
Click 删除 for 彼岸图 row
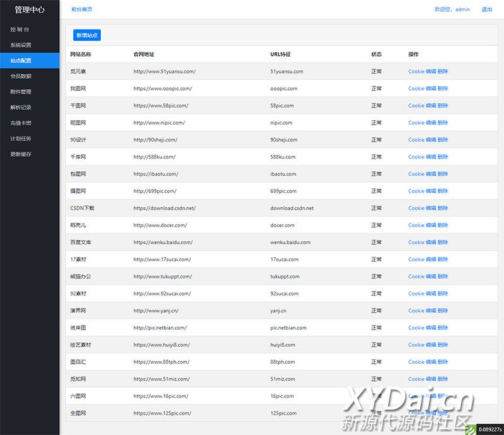pyautogui.click(x=443, y=328)
